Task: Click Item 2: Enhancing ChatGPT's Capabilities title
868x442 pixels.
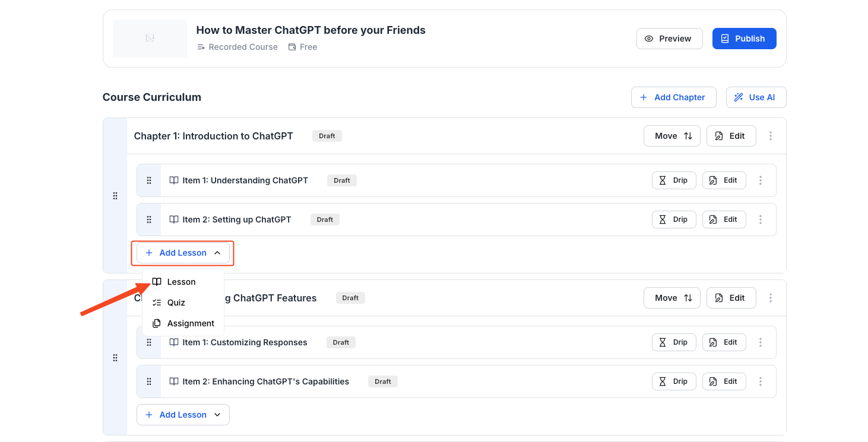Action: coord(265,381)
